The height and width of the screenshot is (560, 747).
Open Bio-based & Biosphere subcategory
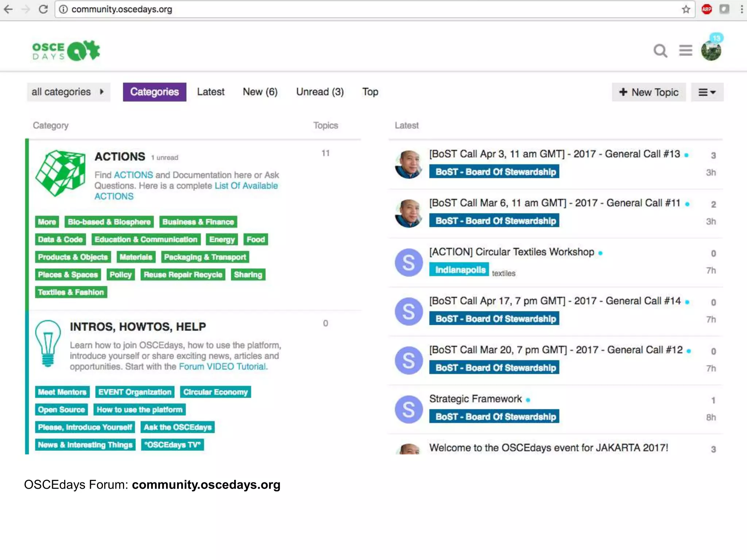pos(109,222)
